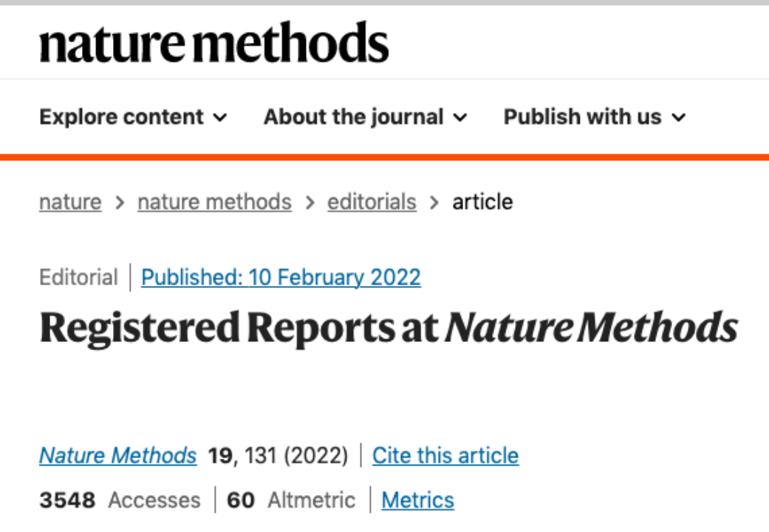
Task: Navigate to the editorials breadcrumb link
Action: coord(372,202)
